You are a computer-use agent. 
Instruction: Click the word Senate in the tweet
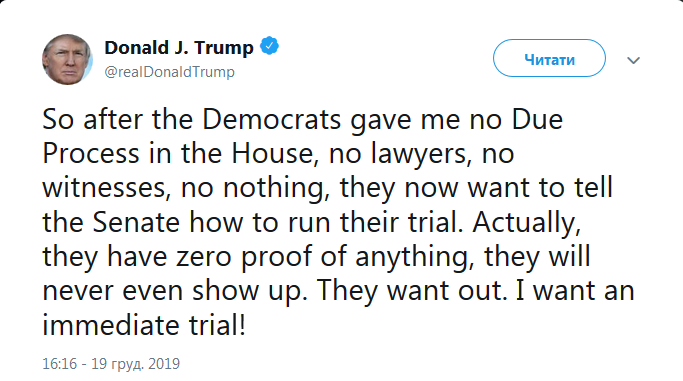tap(136, 222)
